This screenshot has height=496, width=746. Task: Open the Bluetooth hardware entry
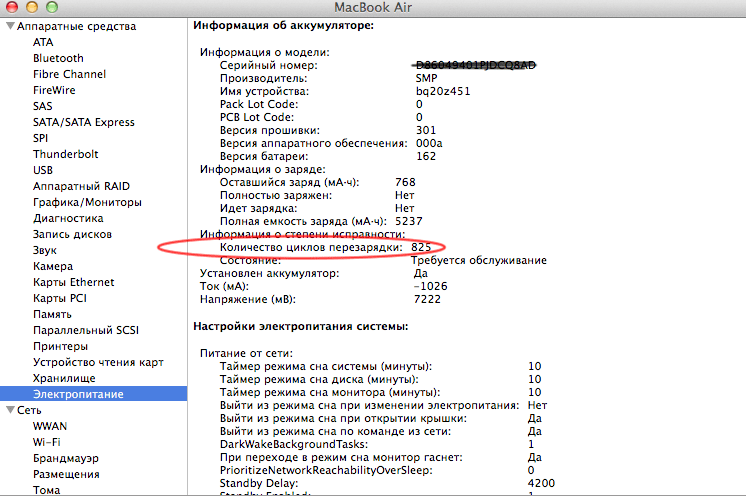pos(58,58)
